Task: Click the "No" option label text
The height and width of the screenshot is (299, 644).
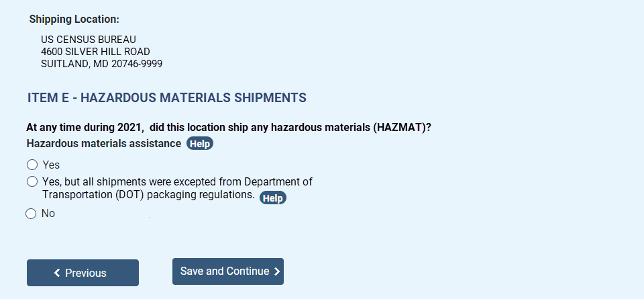Action: tap(48, 214)
